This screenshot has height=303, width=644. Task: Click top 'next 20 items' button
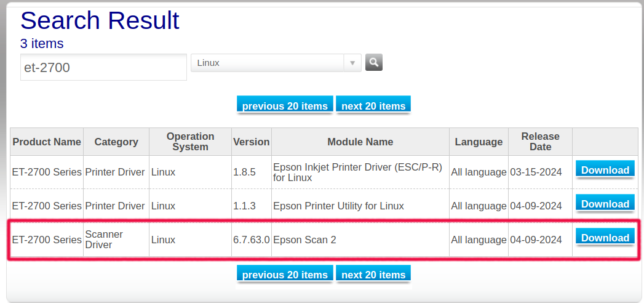[373, 105]
